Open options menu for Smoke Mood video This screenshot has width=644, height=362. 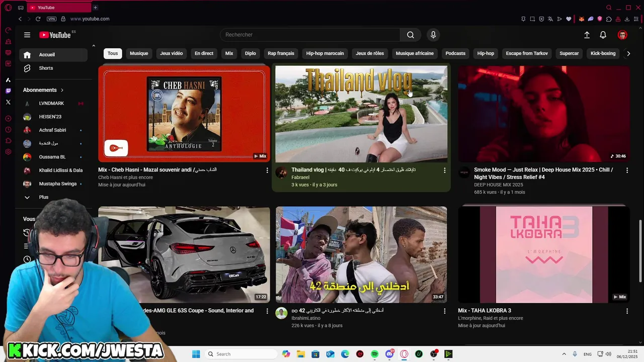click(627, 170)
